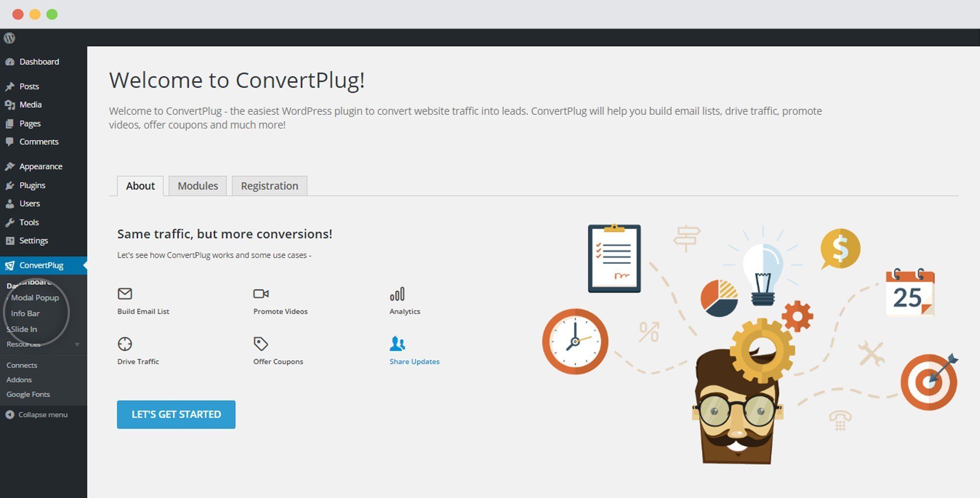Open Info Bar submenu link
Screen dimensions: 980x498
(x=25, y=313)
